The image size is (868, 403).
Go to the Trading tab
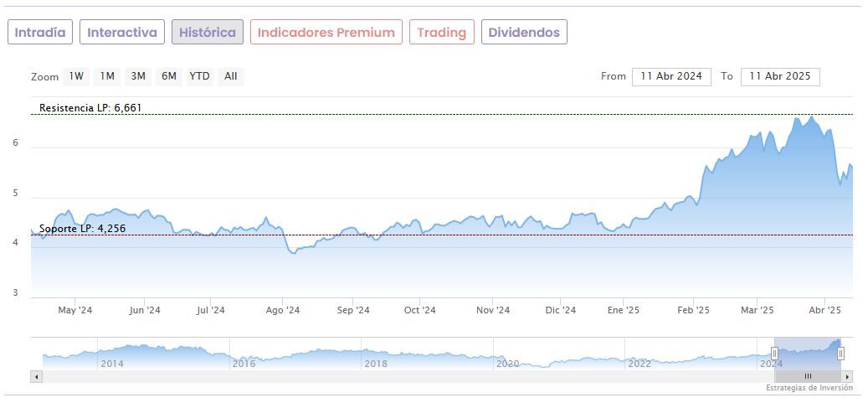click(x=441, y=33)
